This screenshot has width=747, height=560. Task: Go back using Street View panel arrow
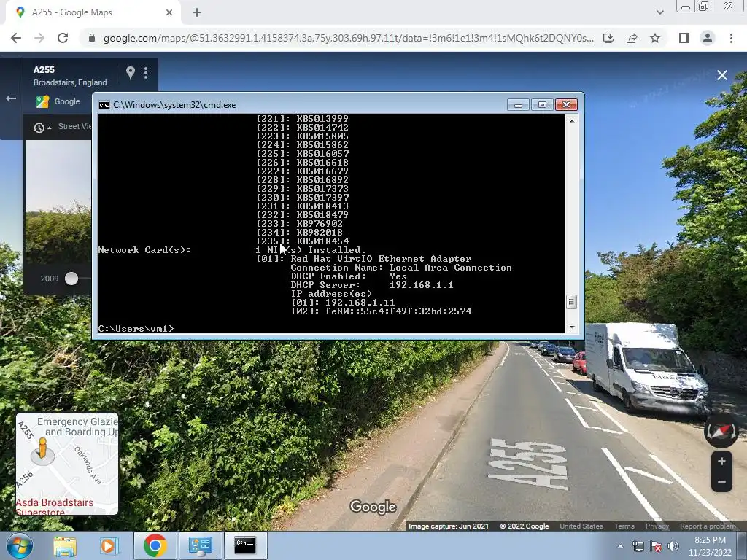(11, 98)
